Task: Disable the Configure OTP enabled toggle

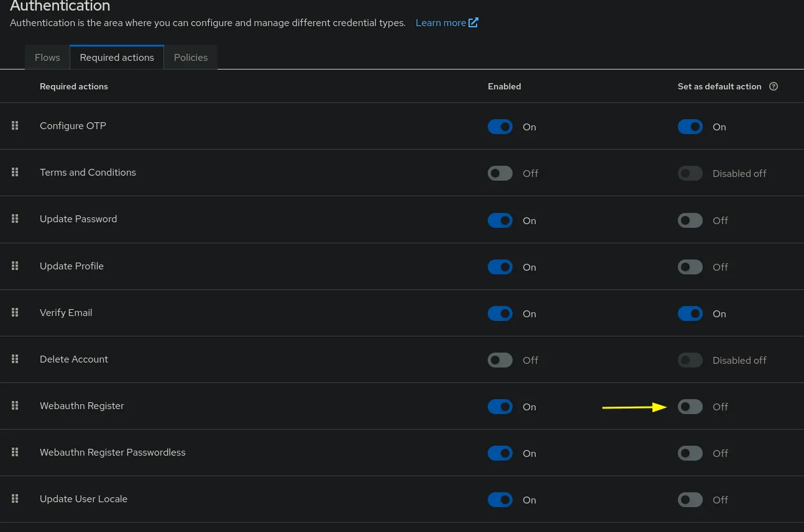Action: [x=500, y=127]
